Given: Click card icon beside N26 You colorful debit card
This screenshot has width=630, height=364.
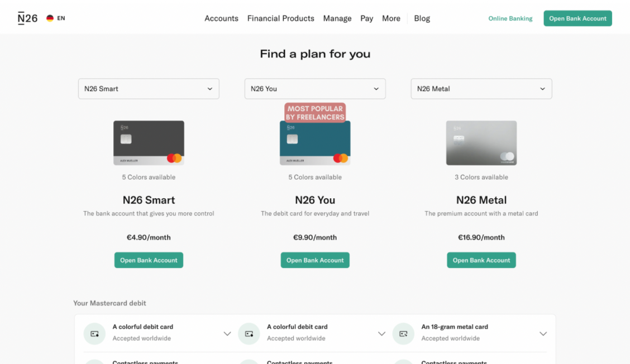Looking at the screenshot, I should point(249,333).
